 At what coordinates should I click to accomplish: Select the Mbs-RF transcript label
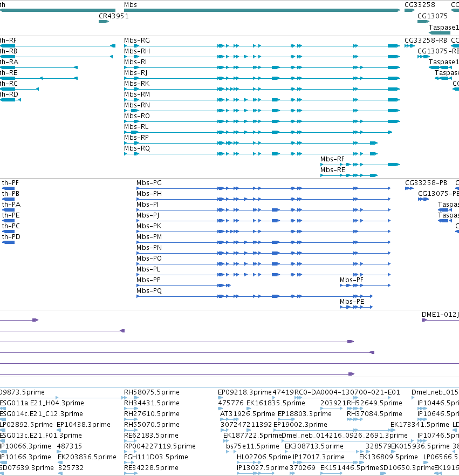332,159
